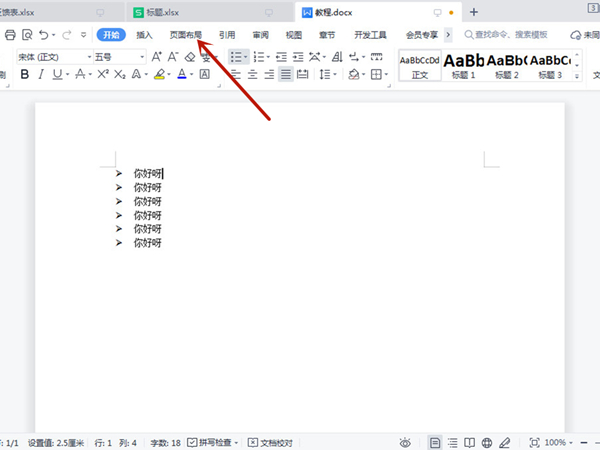Screen dimensions: 600x450
Task: Click the clear formatting eraser icon
Action: tap(190, 57)
